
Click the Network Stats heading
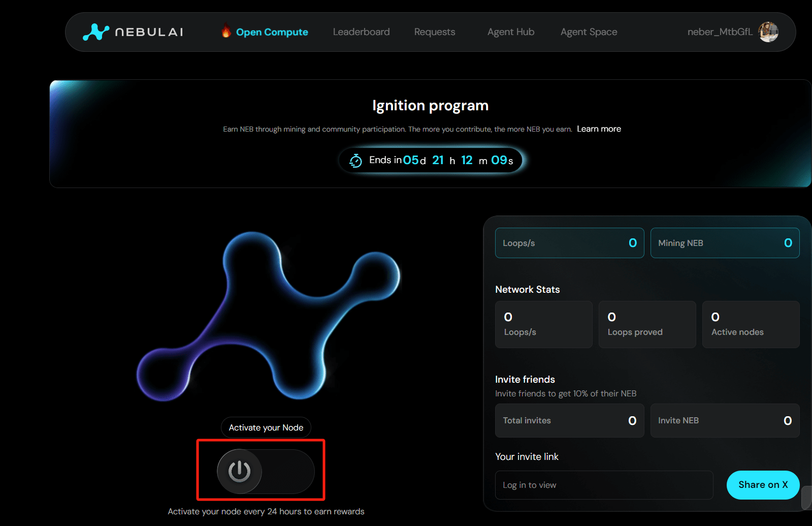click(x=527, y=290)
